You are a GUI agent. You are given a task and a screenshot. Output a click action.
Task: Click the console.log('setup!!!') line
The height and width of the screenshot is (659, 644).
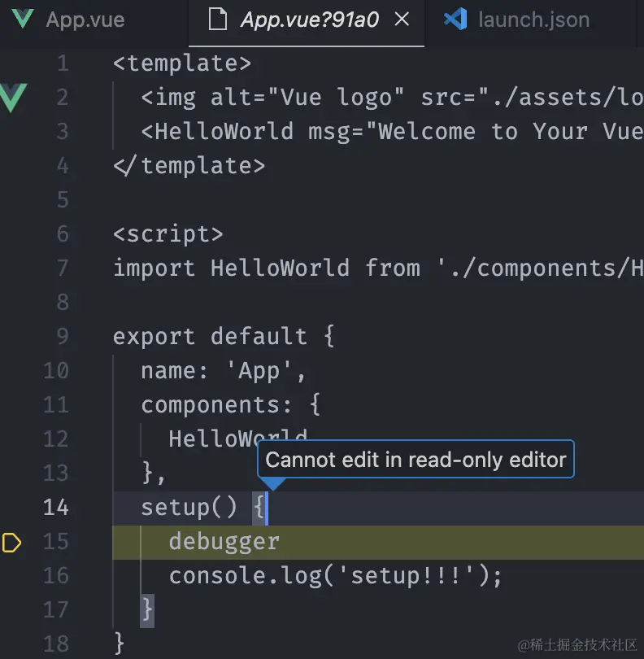click(x=335, y=576)
